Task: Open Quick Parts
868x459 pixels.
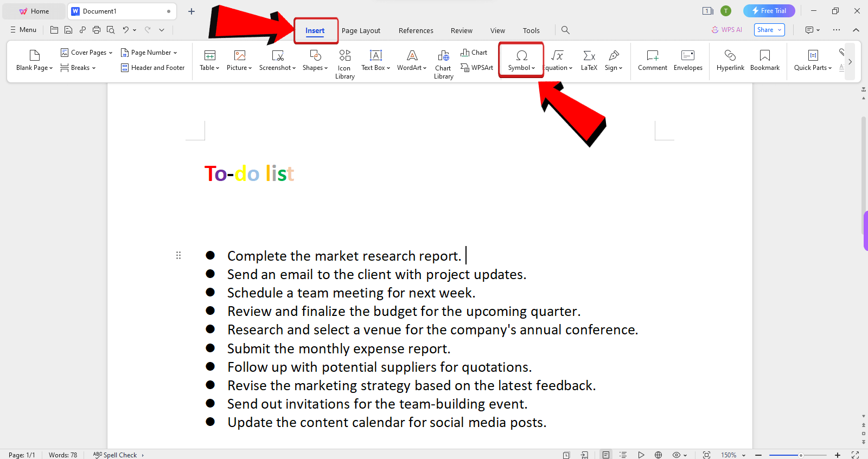Action: click(x=813, y=60)
